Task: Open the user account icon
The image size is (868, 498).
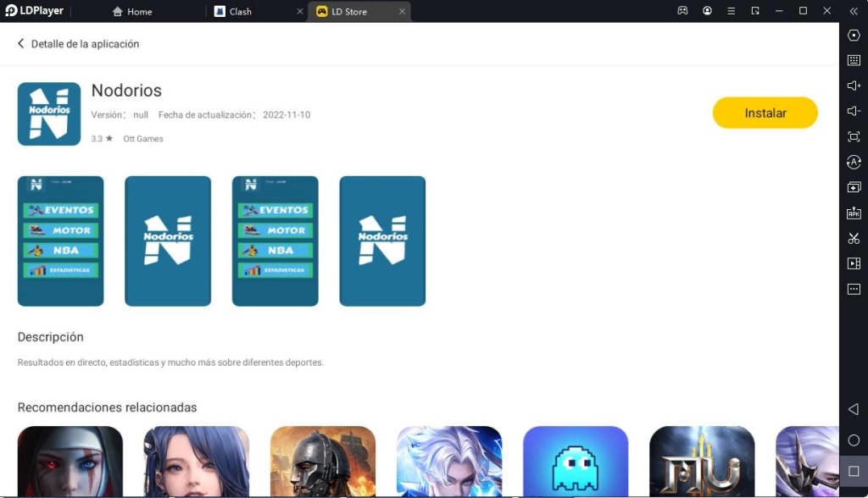Action: point(707,11)
